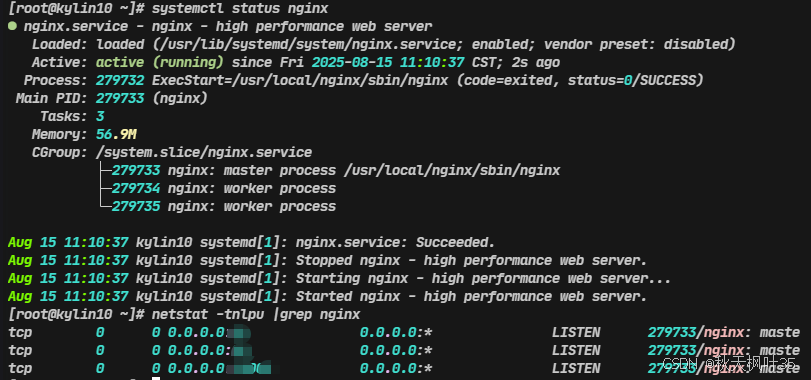Click the 'Loaded:' label
Image resolution: width=811 pixels, height=380 pixels.
click(x=59, y=44)
